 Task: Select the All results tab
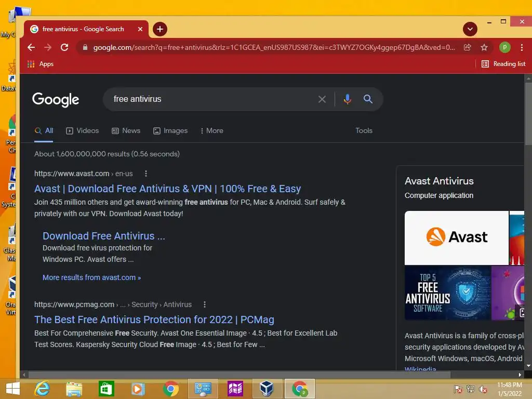[44, 131]
